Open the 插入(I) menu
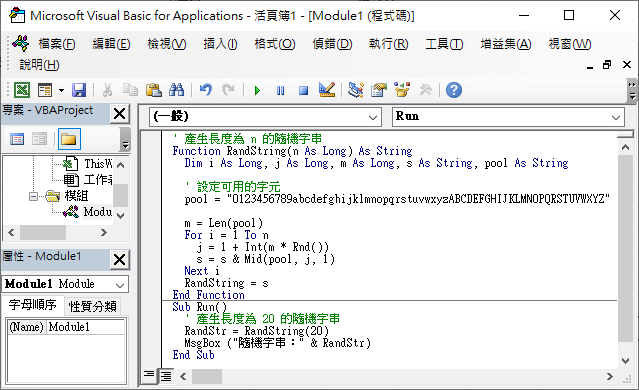This screenshot has height=390, width=639. click(x=220, y=44)
